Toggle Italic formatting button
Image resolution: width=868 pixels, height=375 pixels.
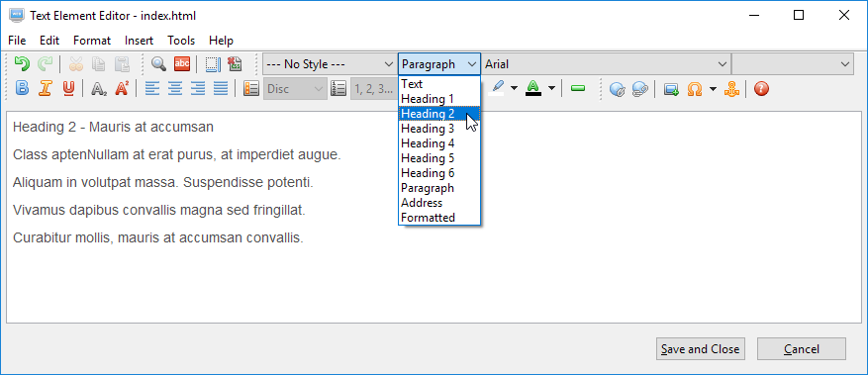[x=45, y=88]
